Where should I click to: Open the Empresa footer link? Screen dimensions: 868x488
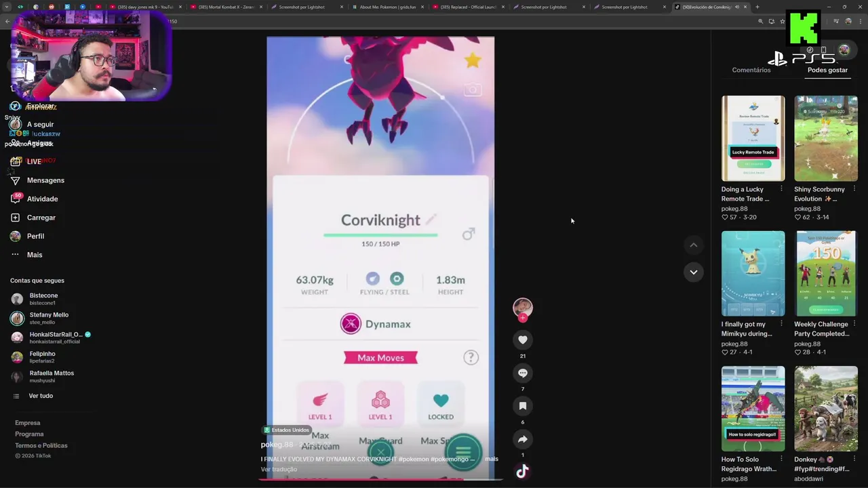(x=28, y=423)
